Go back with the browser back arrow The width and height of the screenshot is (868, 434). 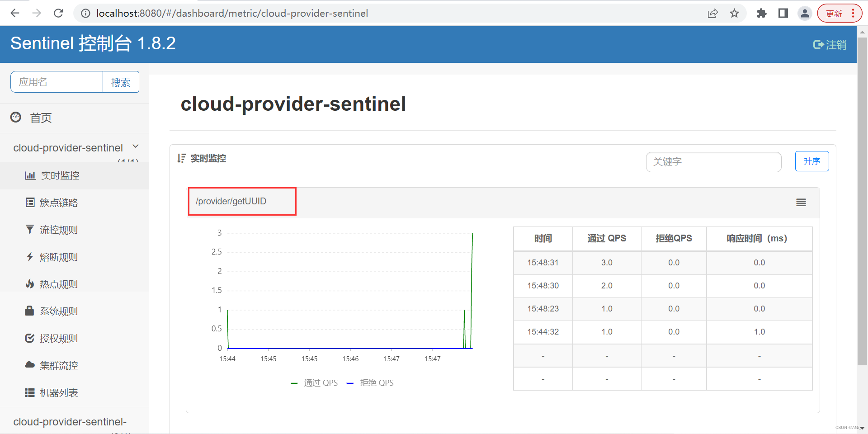click(15, 13)
